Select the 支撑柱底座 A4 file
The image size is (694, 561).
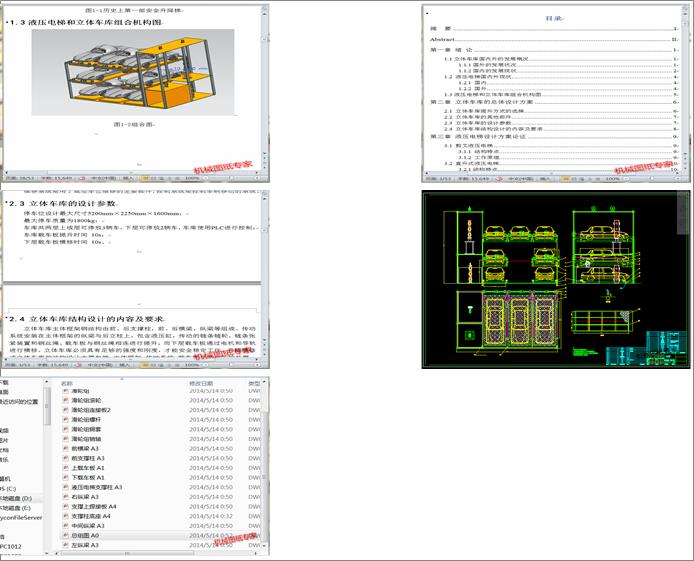[91, 516]
